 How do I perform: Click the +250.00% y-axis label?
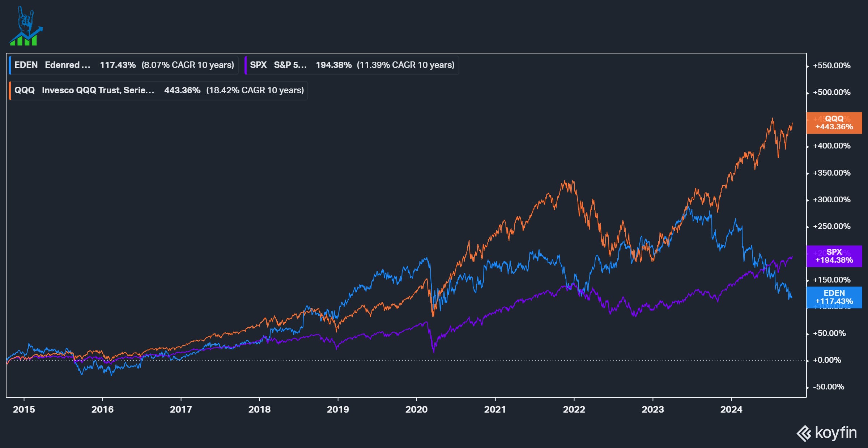click(x=831, y=227)
